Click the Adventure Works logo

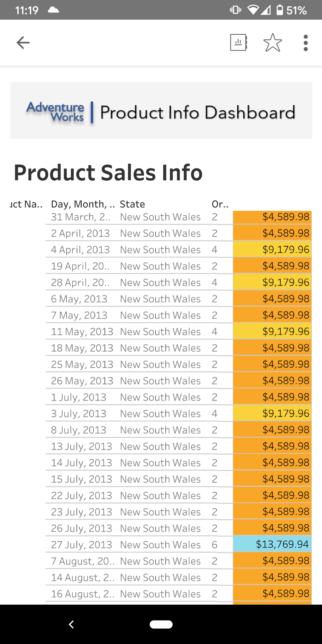55,112
